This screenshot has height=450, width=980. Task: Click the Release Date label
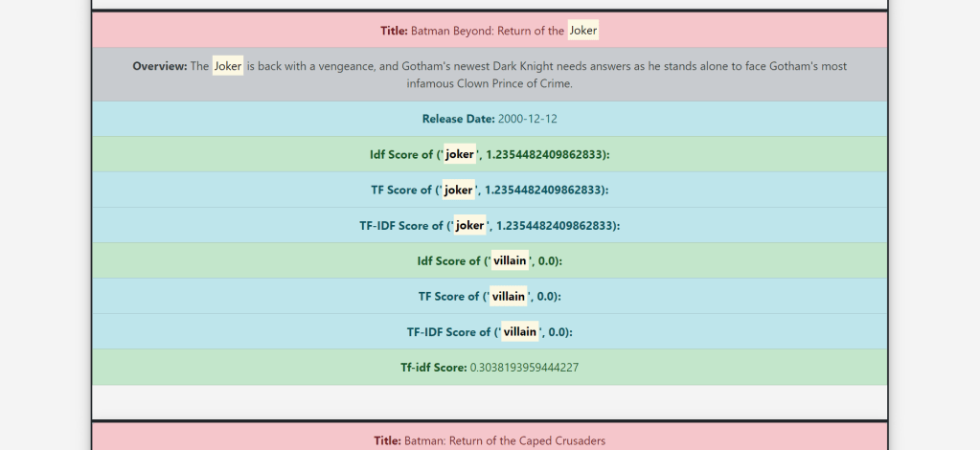[x=458, y=119]
